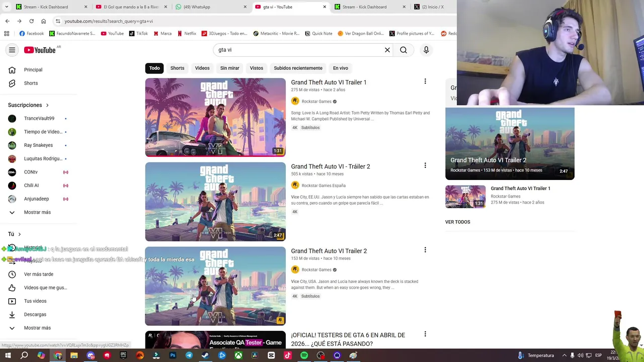Viewport: 644px width, 362px height.
Task: Click VER TODOS in right panel
Action: point(458,222)
